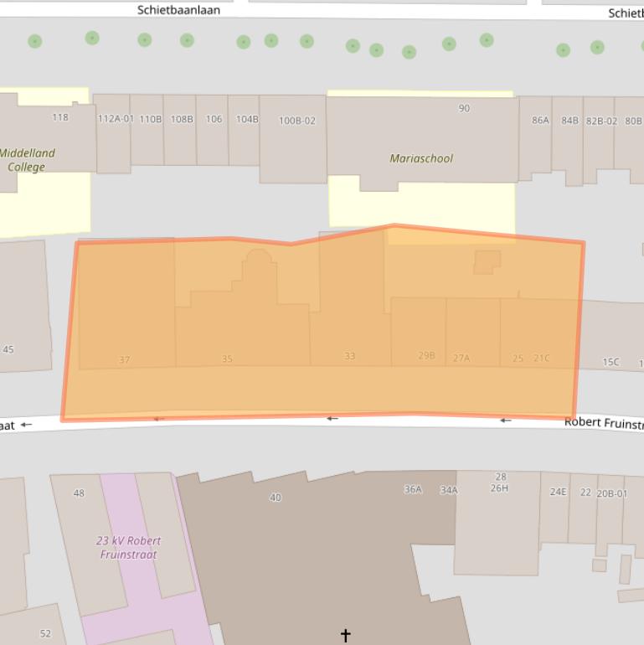Click house number 26H
644x645 pixels.
click(x=499, y=488)
